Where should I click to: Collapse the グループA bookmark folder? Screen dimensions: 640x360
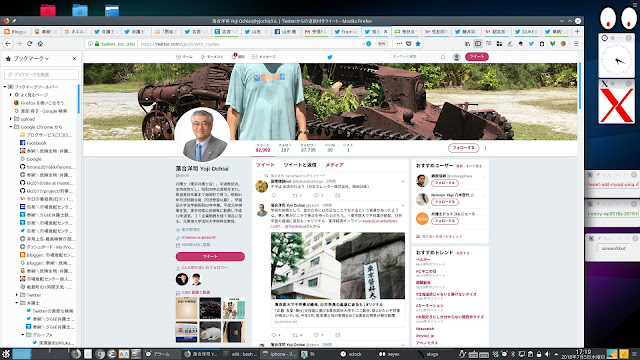click(23, 335)
